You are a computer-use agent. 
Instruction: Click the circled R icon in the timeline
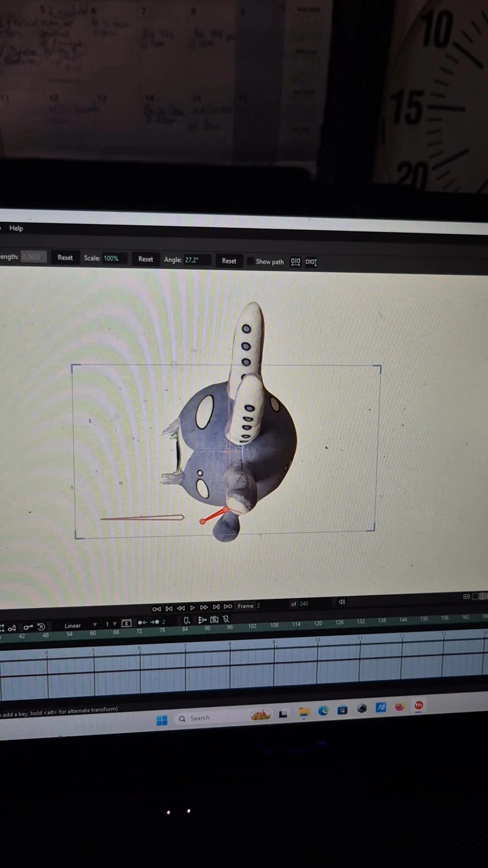41,627
